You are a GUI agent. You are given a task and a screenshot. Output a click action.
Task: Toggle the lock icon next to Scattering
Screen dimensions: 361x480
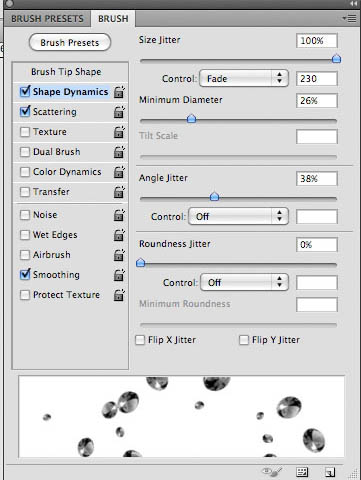pos(119,112)
